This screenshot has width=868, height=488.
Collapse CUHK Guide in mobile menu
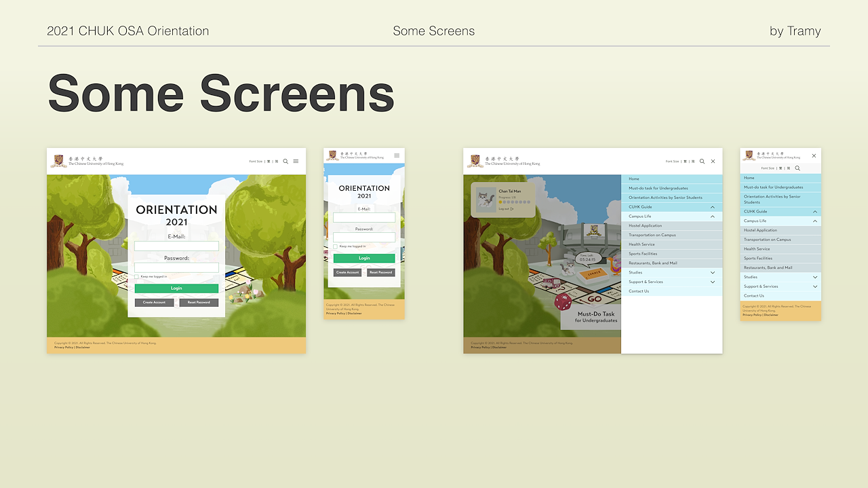814,212
